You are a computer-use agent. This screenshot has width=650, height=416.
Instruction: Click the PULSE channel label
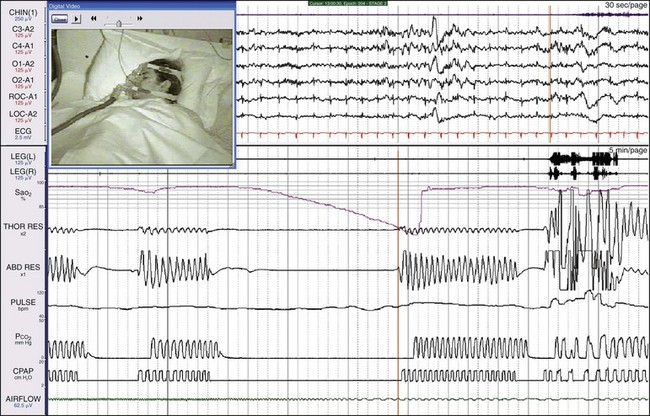coord(22,299)
